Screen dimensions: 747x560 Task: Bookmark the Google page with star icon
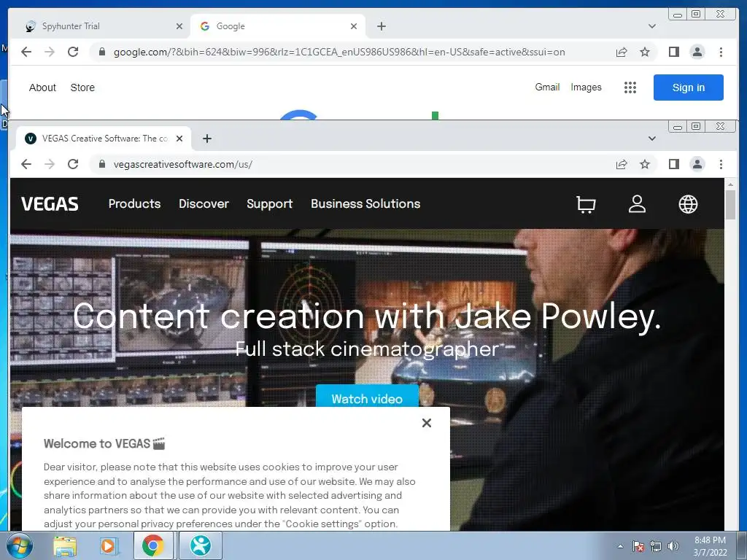coord(645,52)
